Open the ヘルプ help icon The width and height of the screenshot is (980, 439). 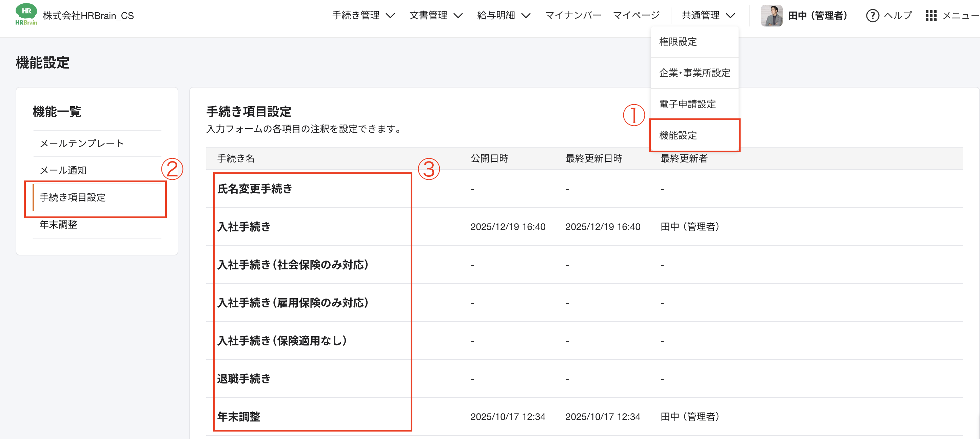[873, 15]
